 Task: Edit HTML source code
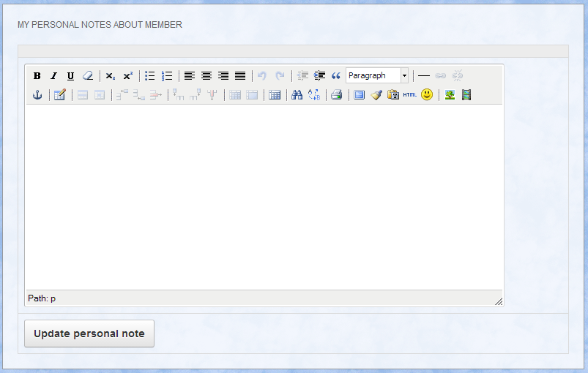point(409,95)
